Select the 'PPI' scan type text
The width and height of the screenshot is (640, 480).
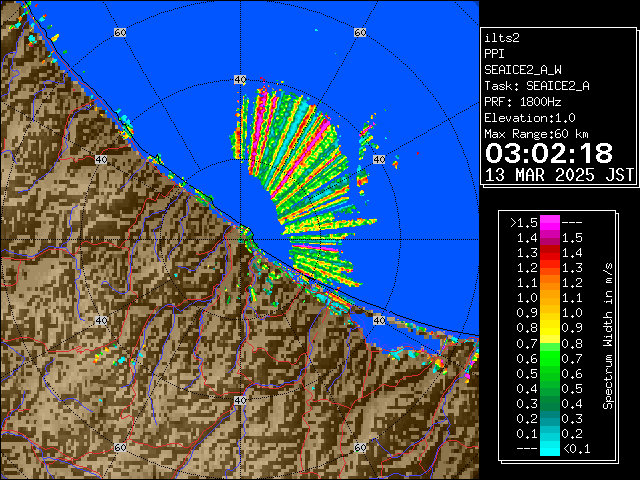click(x=494, y=54)
